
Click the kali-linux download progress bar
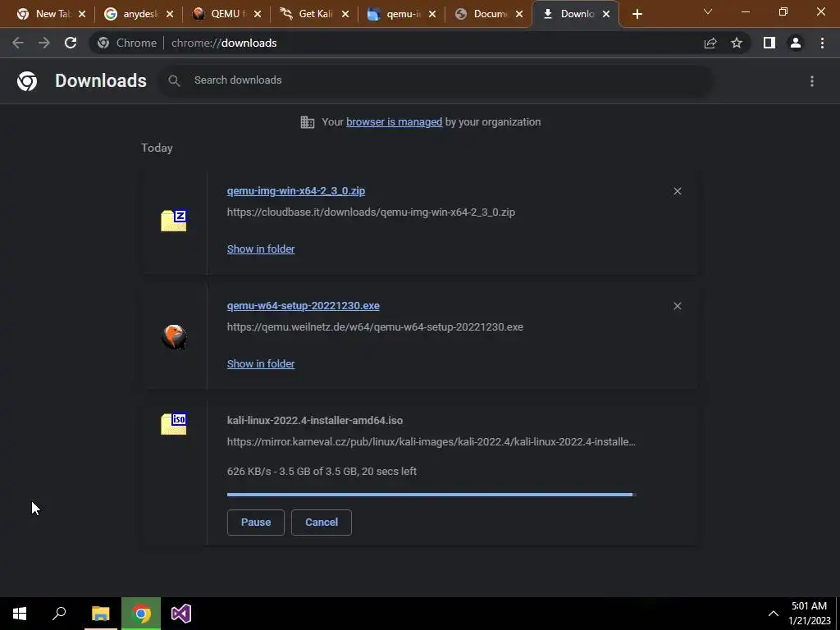pyautogui.click(x=431, y=495)
